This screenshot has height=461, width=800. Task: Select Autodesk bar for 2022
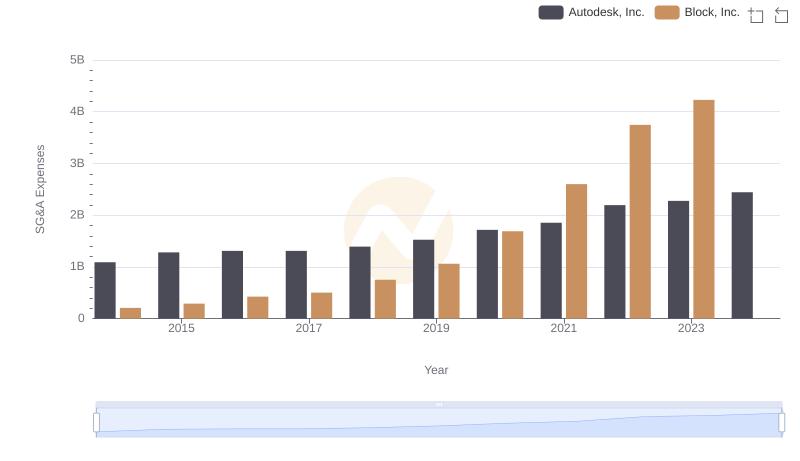coord(615,262)
